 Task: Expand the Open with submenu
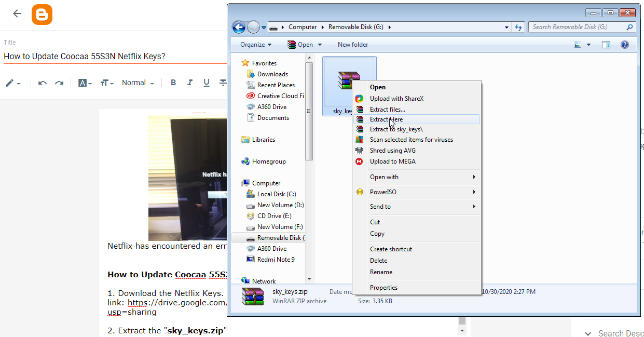(x=417, y=177)
